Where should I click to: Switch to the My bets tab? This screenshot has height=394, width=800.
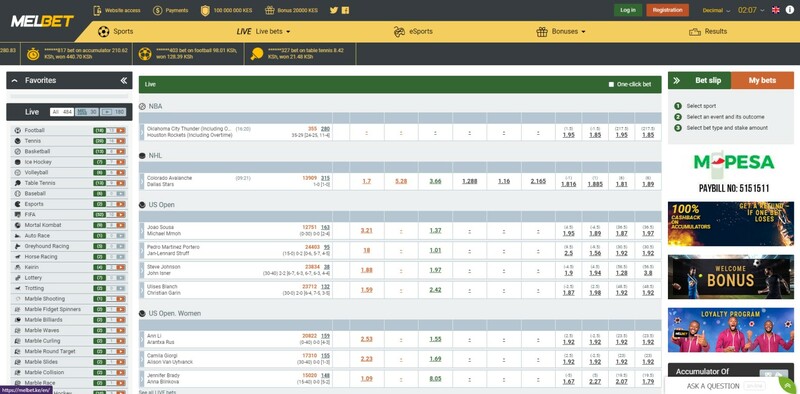click(762, 81)
